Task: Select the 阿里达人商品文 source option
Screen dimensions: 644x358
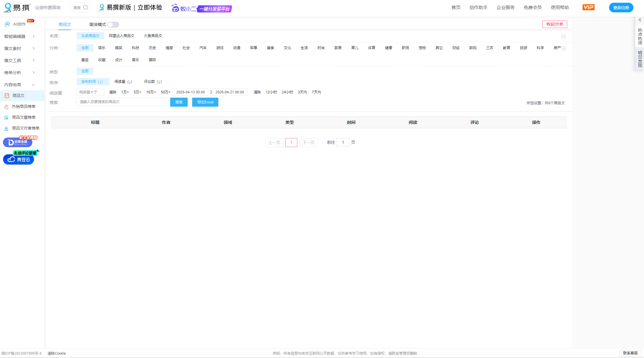Action: point(121,36)
